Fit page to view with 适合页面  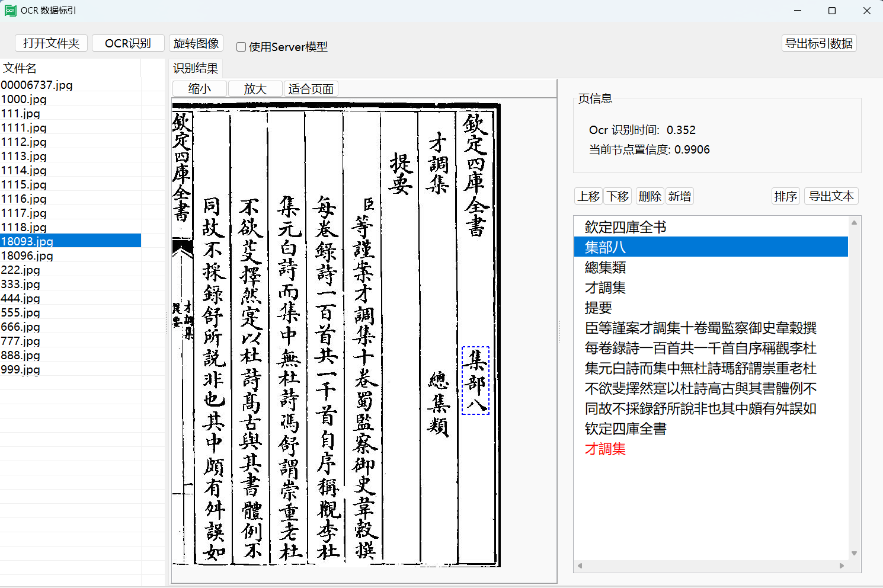pyautogui.click(x=311, y=88)
